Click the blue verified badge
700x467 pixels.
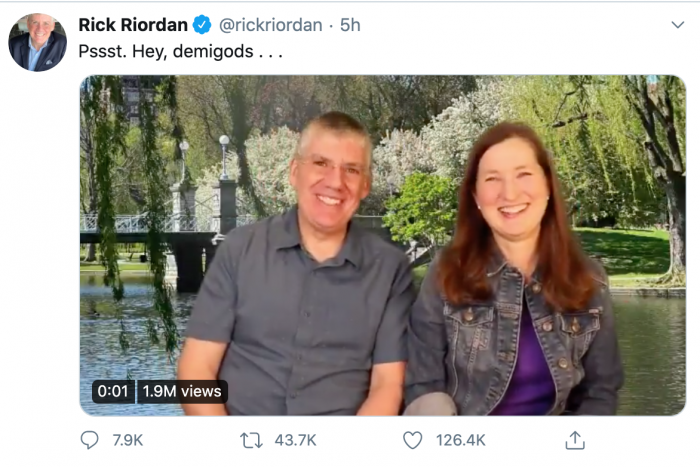coord(202,25)
